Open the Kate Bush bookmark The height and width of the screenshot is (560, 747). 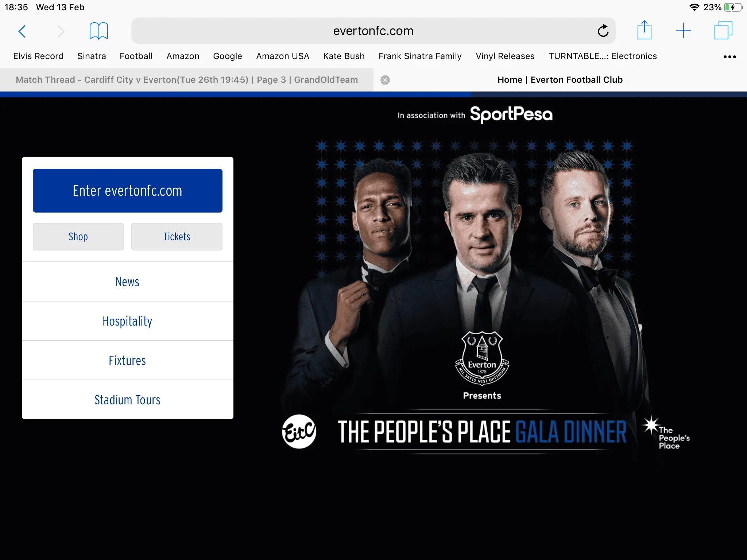point(344,56)
